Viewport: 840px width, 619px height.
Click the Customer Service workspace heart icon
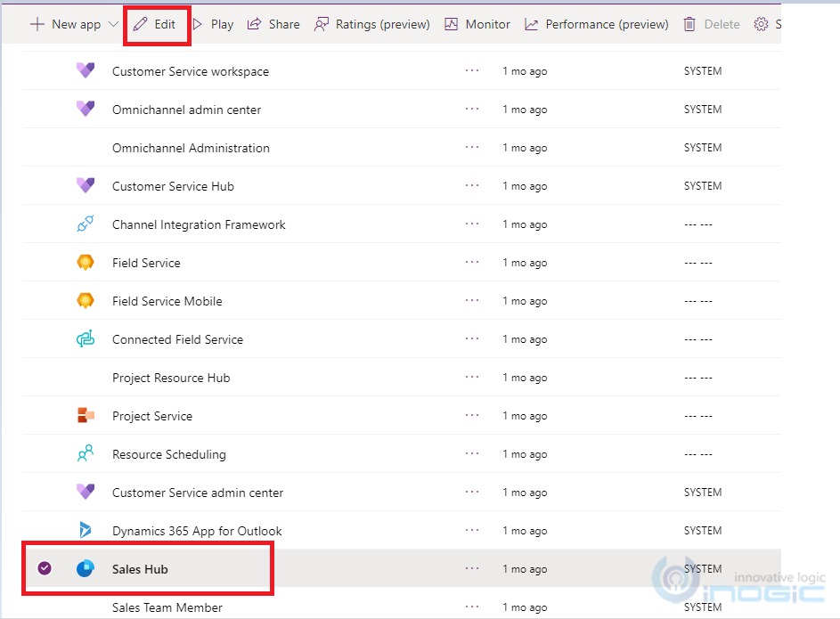pos(86,70)
